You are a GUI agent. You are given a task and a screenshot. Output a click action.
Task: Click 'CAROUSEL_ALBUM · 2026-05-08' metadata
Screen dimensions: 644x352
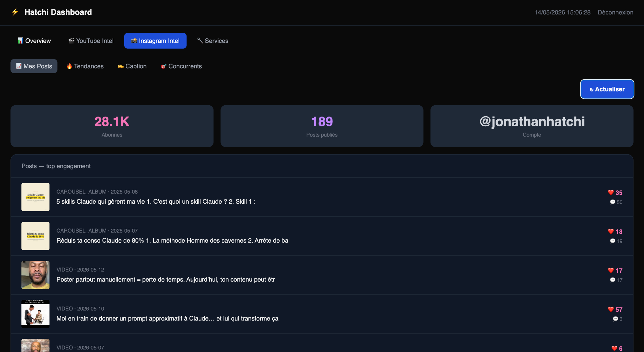point(97,192)
